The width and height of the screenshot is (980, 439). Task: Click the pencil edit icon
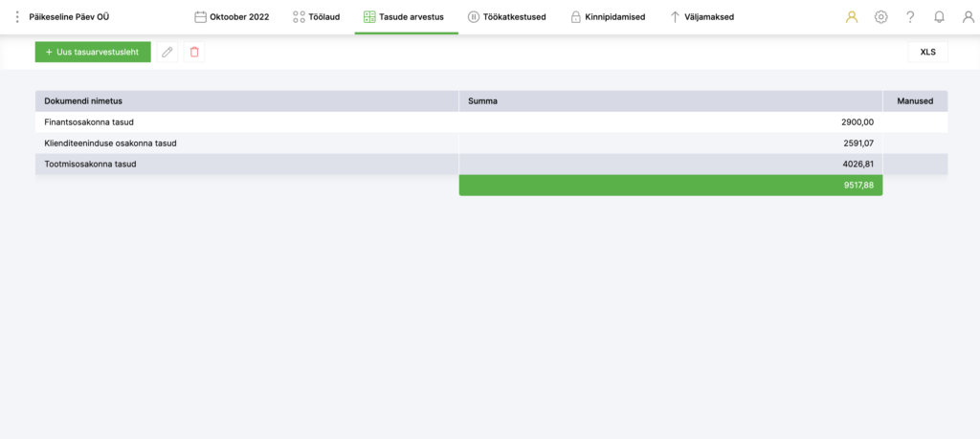(167, 52)
